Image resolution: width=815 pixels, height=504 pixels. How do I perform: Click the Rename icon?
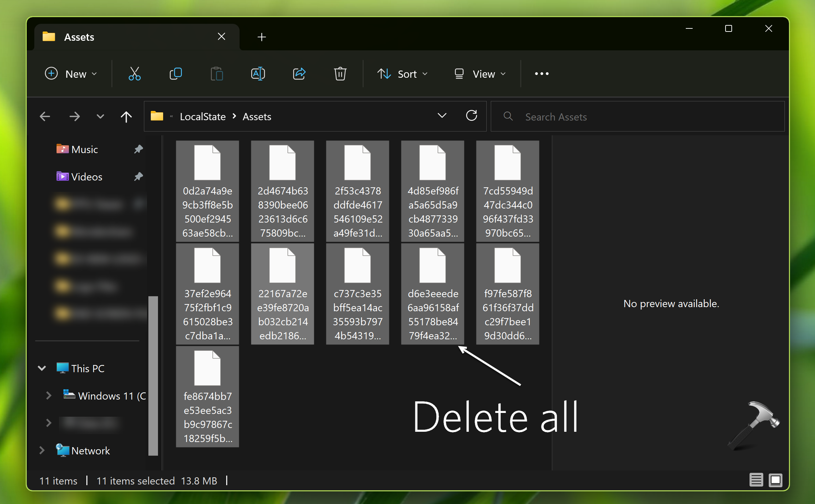click(258, 74)
